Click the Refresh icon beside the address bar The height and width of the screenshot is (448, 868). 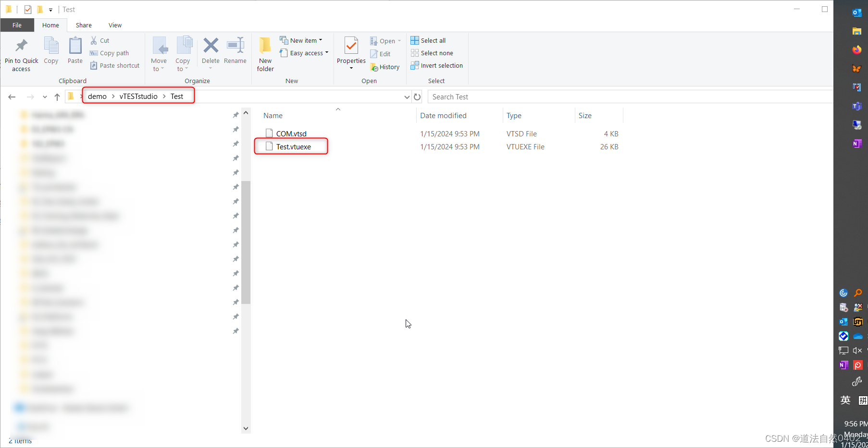pyautogui.click(x=417, y=97)
